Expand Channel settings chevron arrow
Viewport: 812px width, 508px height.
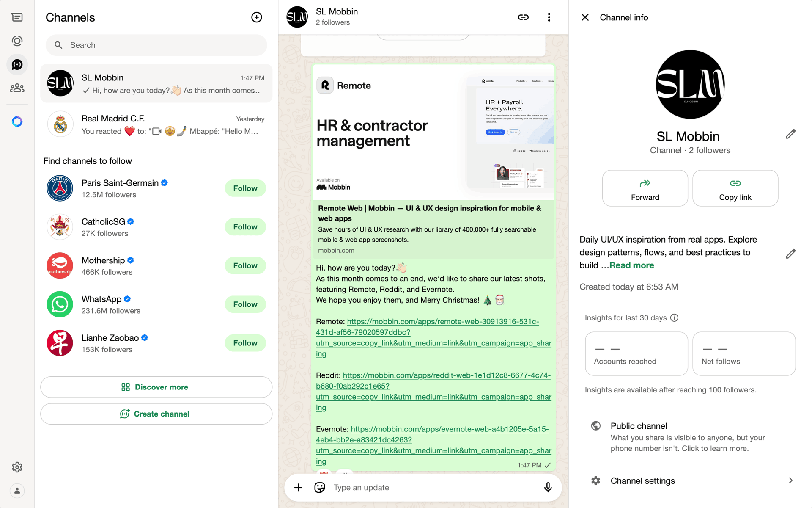(791, 480)
